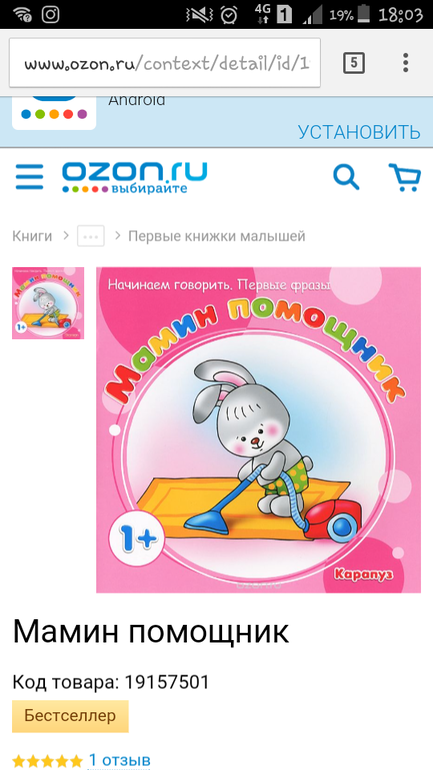The width and height of the screenshot is (433, 770).
Task: Select the small book cover thumbnail
Action: (x=48, y=303)
